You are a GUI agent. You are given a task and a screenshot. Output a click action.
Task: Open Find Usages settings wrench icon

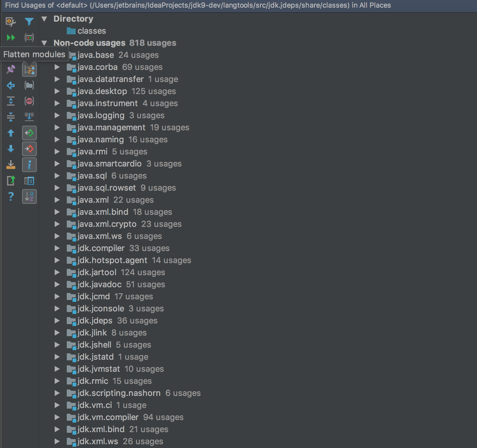click(11, 22)
